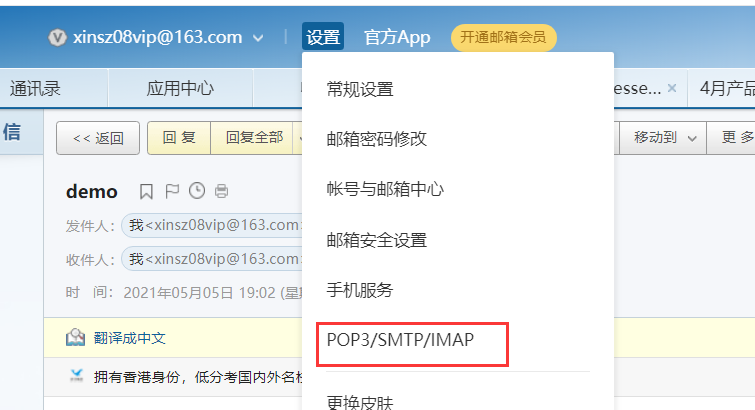Image resolution: width=755 pixels, height=410 pixels.
Task: Choose 邮箱安全设置 from the menu
Action: click(377, 239)
